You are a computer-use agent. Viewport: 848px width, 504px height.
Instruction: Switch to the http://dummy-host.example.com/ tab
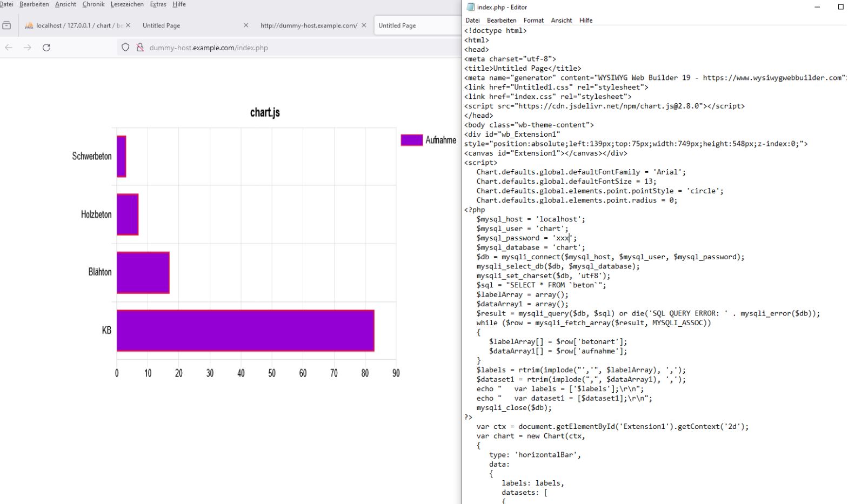click(x=308, y=25)
